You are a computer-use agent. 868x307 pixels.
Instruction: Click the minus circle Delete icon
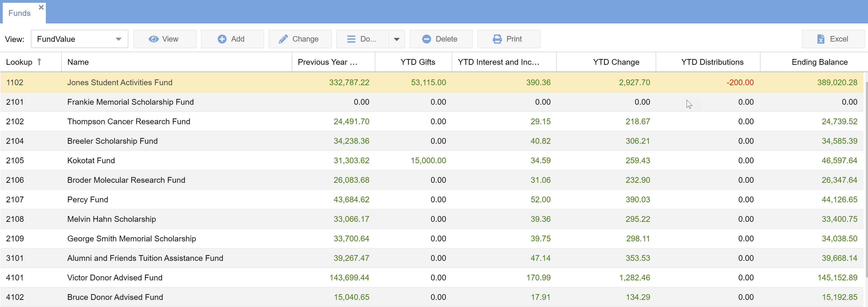click(x=426, y=39)
